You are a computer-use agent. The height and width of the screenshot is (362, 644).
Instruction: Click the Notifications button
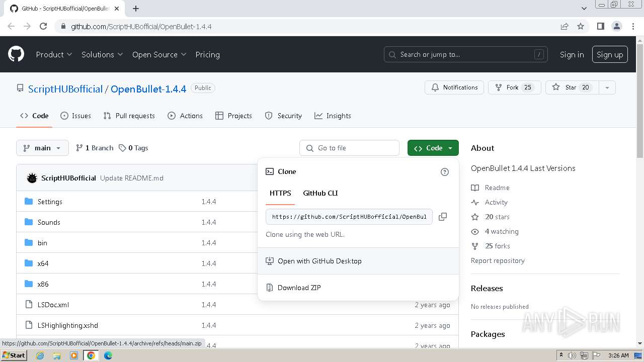[x=454, y=87]
